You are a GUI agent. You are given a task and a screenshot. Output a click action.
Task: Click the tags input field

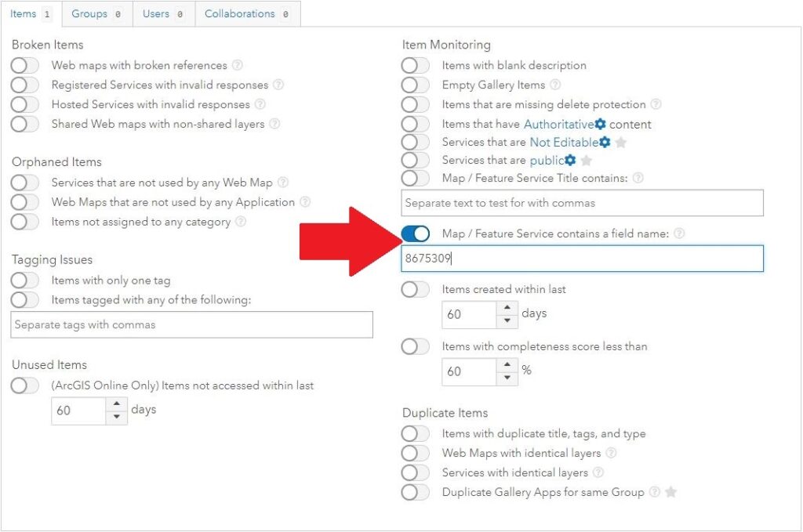[x=191, y=324]
